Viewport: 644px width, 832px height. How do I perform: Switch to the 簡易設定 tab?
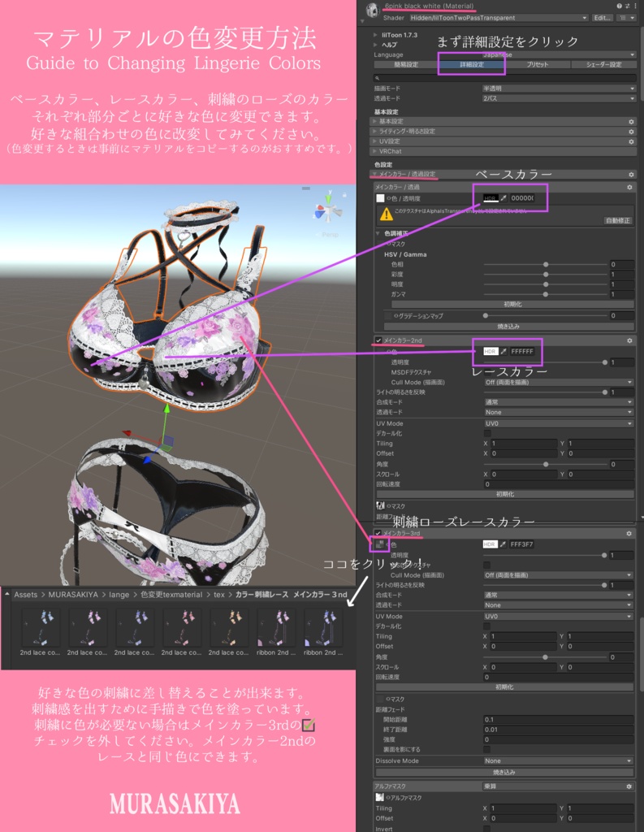(x=406, y=65)
